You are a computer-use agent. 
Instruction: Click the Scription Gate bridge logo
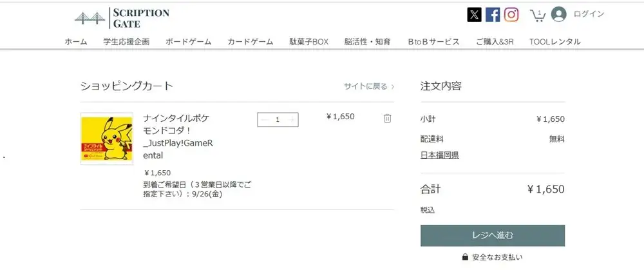coord(90,17)
